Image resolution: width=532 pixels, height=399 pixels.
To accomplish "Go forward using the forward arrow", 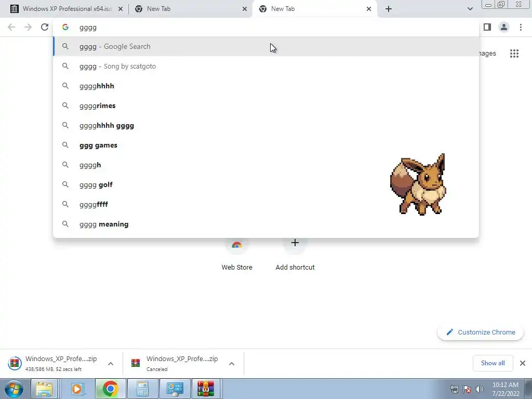I will click(28, 27).
